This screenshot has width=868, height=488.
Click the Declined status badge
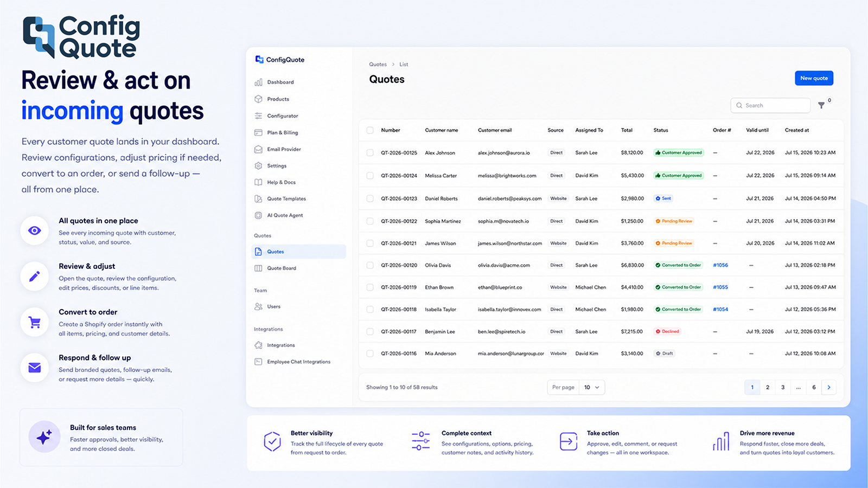coord(667,331)
